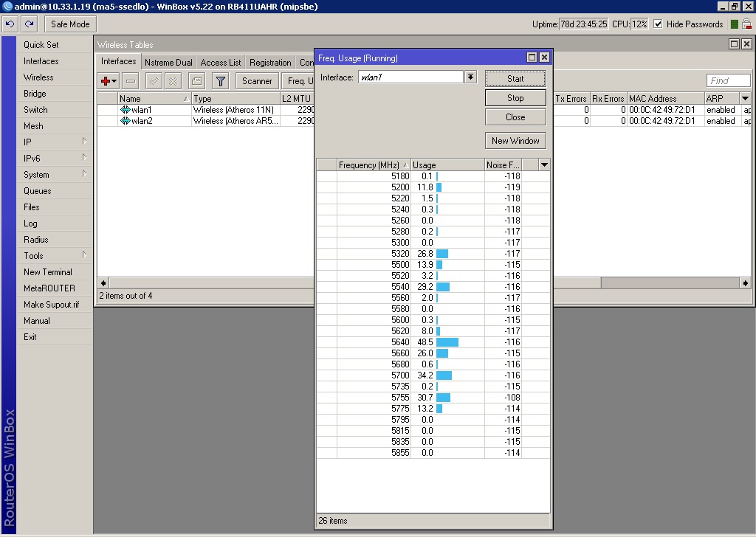Click the Close button in dialog

click(x=515, y=117)
